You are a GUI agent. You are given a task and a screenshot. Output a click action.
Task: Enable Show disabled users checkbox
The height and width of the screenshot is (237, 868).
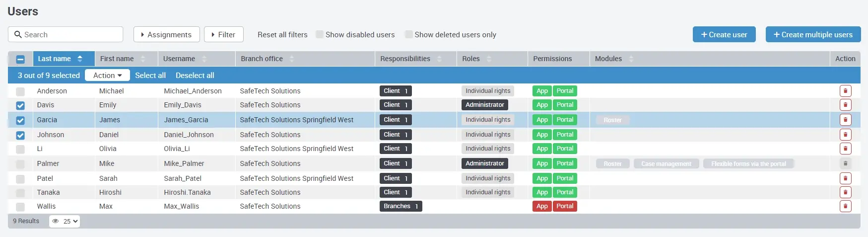[x=320, y=34]
